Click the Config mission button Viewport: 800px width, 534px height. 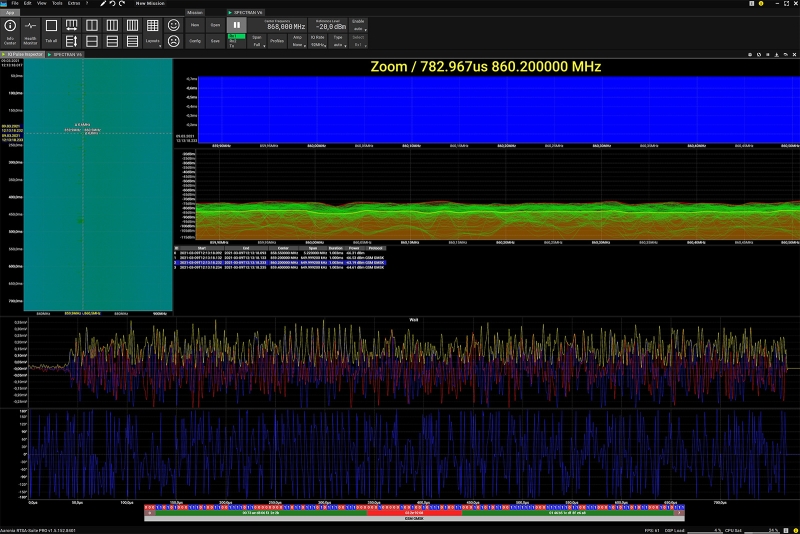click(x=195, y=41)
